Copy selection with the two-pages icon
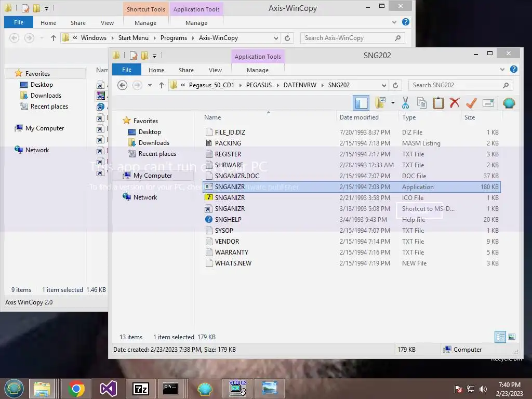532x399 pixels. 422,103
